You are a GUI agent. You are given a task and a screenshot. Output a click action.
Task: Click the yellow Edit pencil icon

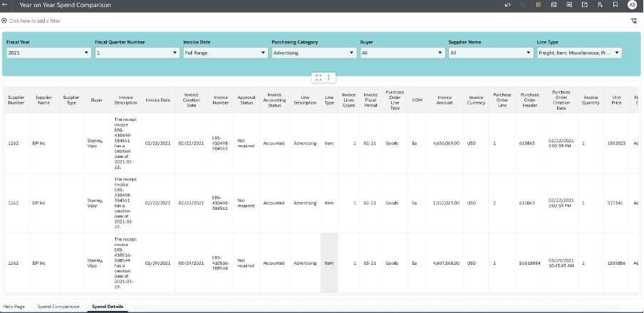(x=539, y=5)
